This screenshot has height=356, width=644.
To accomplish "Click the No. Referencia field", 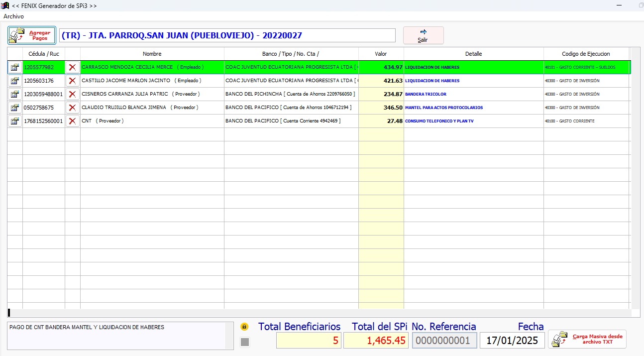I will coord(444,341).
